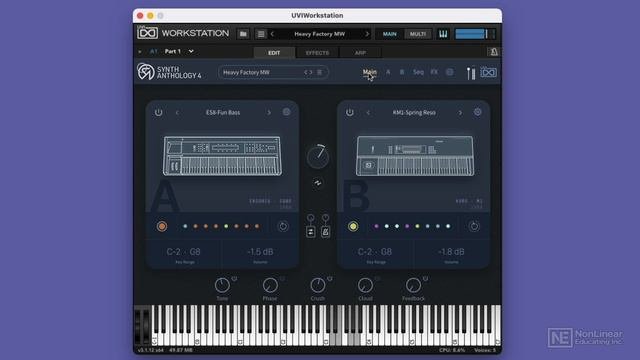Switch to MAIN mode
The height and width of the screenshot is (360, 640).
point(389,34)
